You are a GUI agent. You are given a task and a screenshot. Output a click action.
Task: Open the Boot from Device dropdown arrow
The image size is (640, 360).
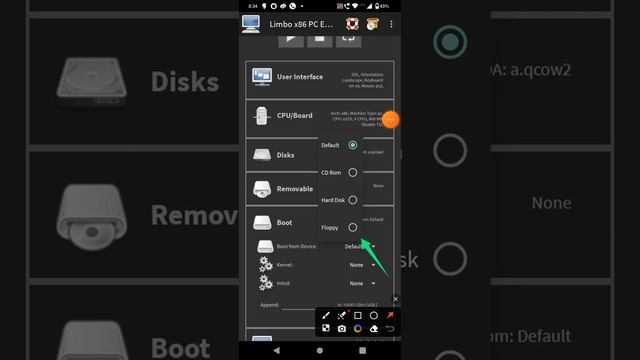(373, 246)
